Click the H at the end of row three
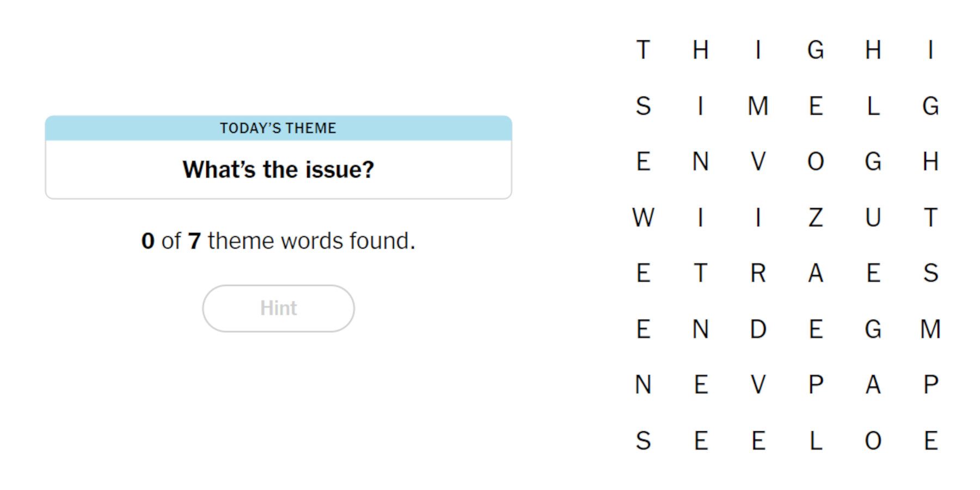Screen dimensions: 980x490 (x=931, y=162)
